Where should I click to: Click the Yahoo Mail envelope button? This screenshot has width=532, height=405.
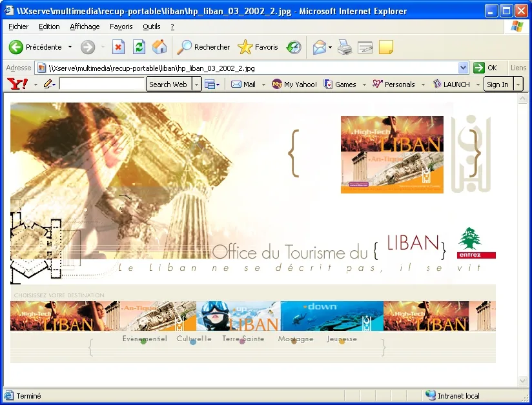pos(243,84)
